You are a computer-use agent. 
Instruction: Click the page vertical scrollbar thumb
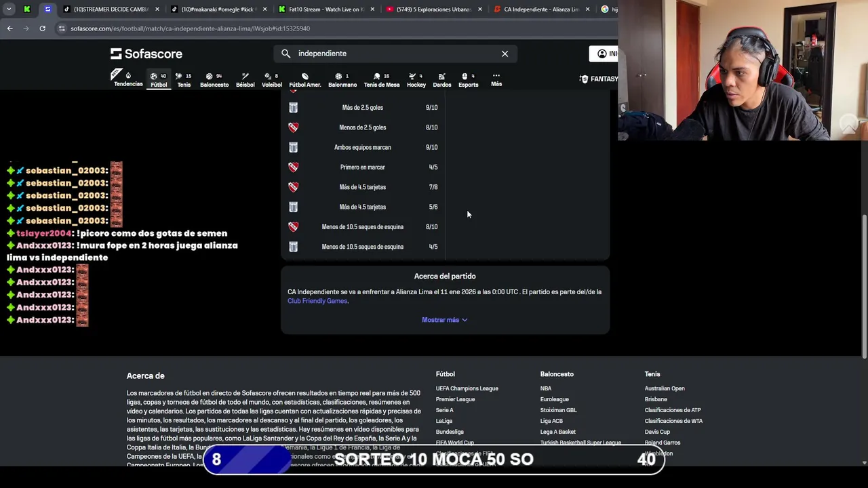click(864, 285)
